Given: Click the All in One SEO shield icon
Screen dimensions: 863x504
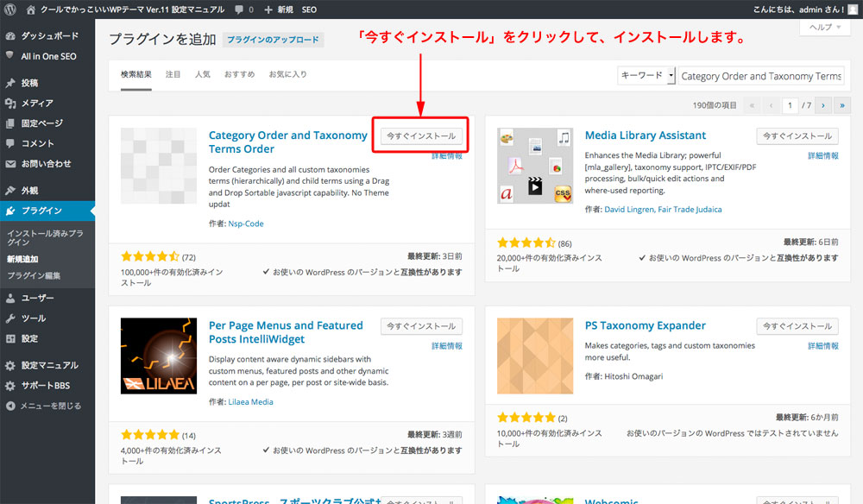Looking at the screenshot, I should click(x=9, y=55).
